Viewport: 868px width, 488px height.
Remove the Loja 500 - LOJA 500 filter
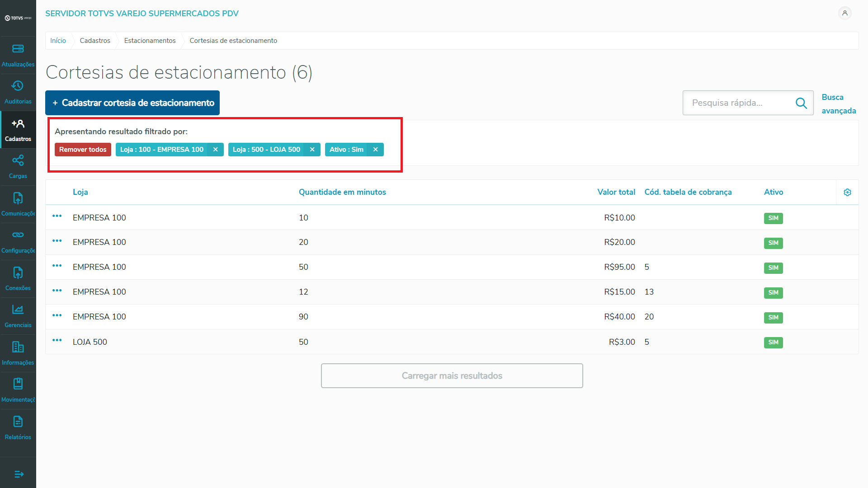(312, 150)
